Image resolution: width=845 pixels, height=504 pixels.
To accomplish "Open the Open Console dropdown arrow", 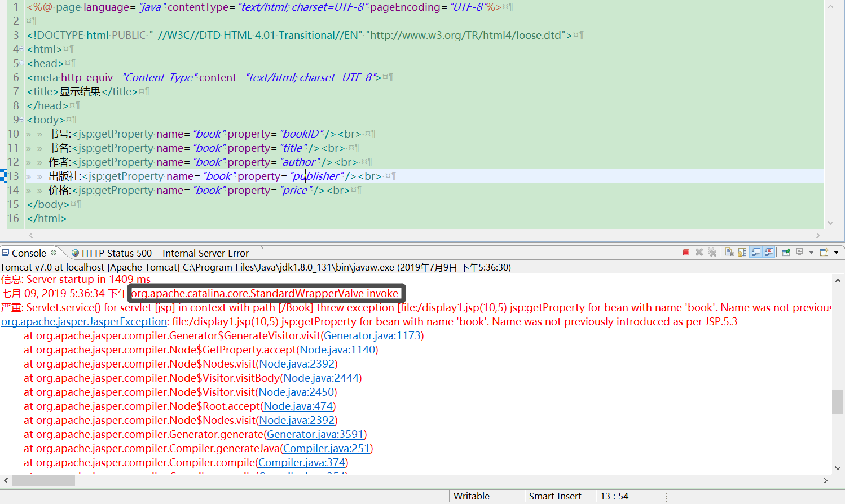I will click(837, 253).
